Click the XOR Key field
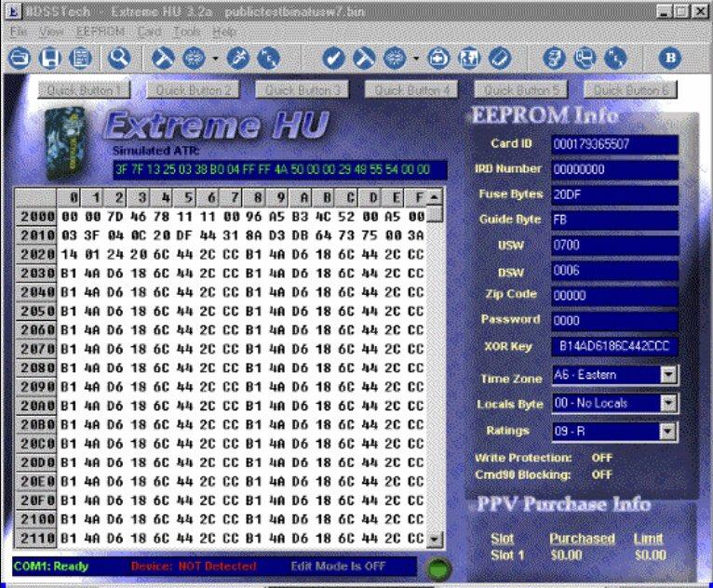Viewport: 713px width, 588px height. [x=614, y=346]
